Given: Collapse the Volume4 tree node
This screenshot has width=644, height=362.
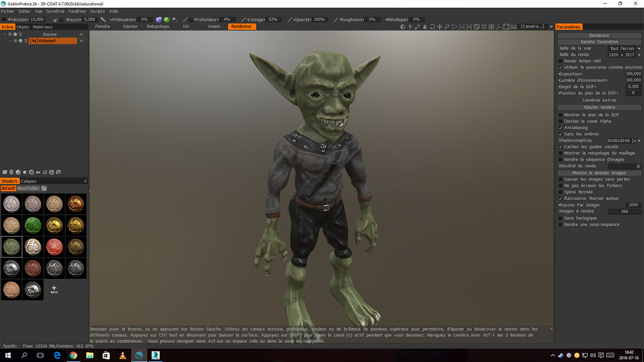Looking at the screenshot, I should pos(10,41).
